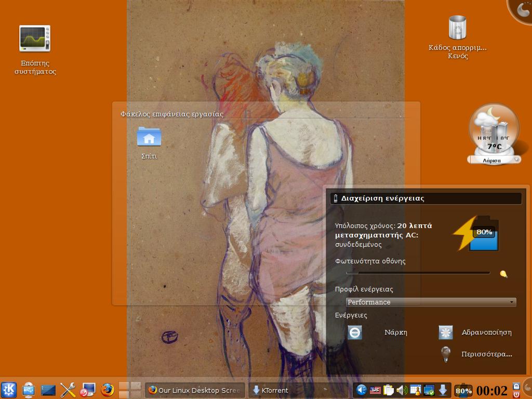Open the Klipper clipboard tray icon

coord(389,390)
